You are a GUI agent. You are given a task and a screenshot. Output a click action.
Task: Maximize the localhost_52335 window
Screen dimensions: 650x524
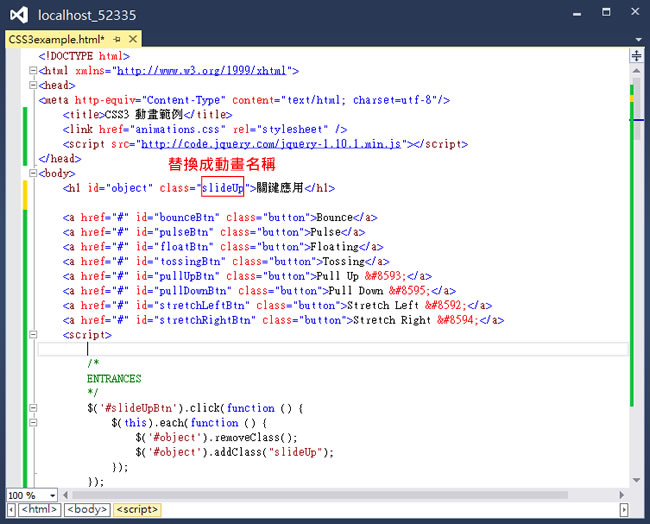[x=606, y=12]
